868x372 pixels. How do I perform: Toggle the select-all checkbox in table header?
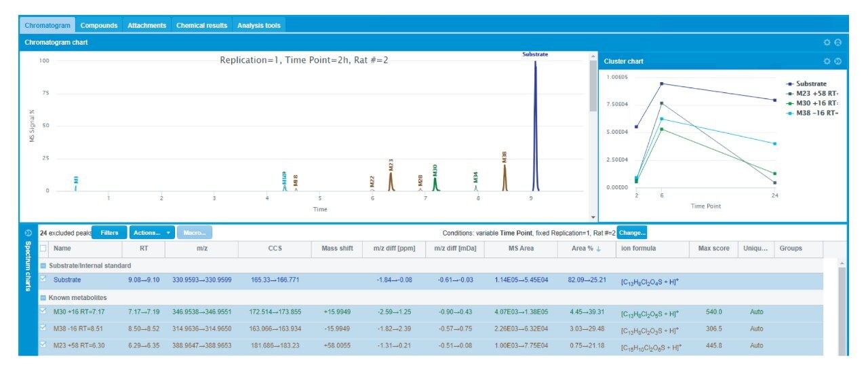(43, 248)
